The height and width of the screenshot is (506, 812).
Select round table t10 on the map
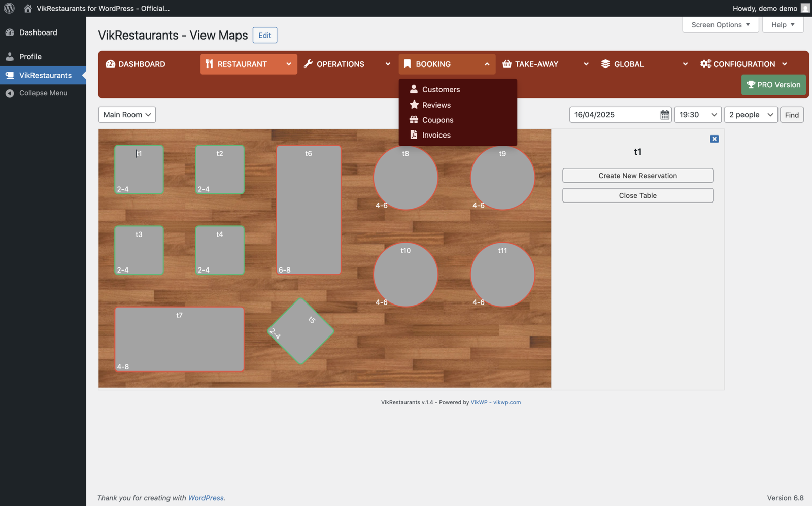coord(405,275)
